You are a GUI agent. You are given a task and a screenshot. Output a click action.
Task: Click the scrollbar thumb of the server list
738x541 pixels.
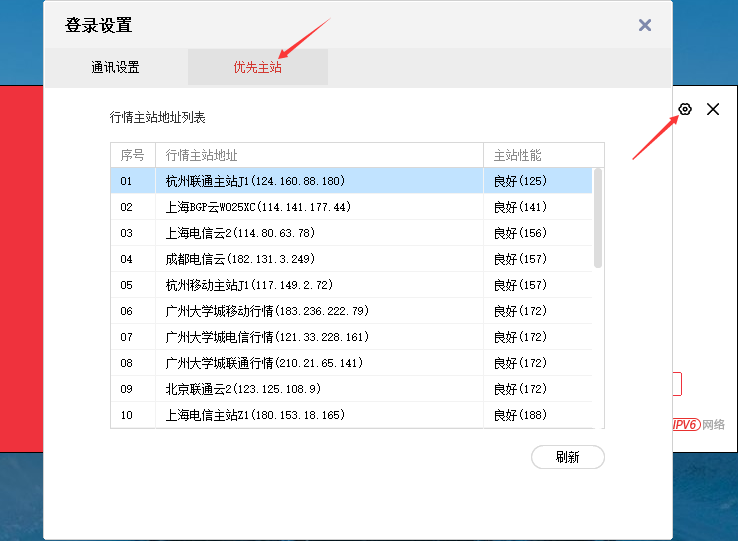(598, 218)
